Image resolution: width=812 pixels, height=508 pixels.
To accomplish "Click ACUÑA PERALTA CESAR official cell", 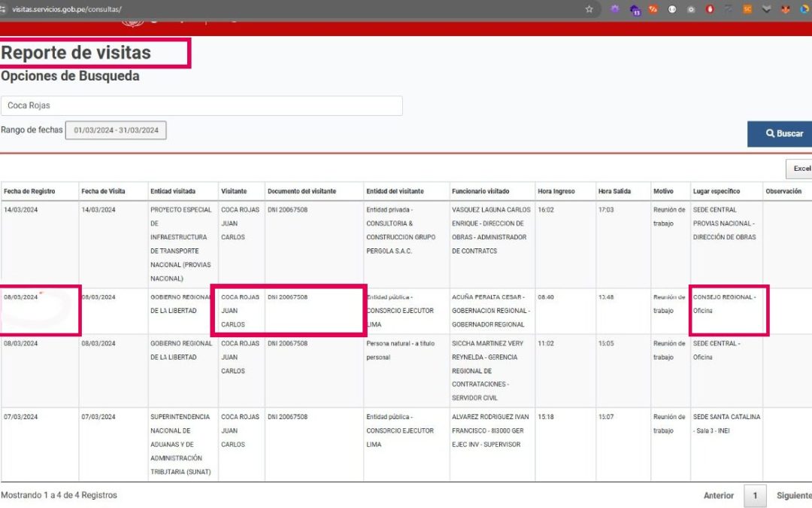I will 492,311.
